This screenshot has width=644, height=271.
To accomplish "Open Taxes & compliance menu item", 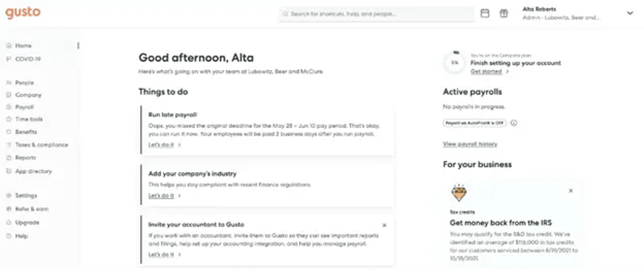I will pyautogui.click(x=42, y=145).
